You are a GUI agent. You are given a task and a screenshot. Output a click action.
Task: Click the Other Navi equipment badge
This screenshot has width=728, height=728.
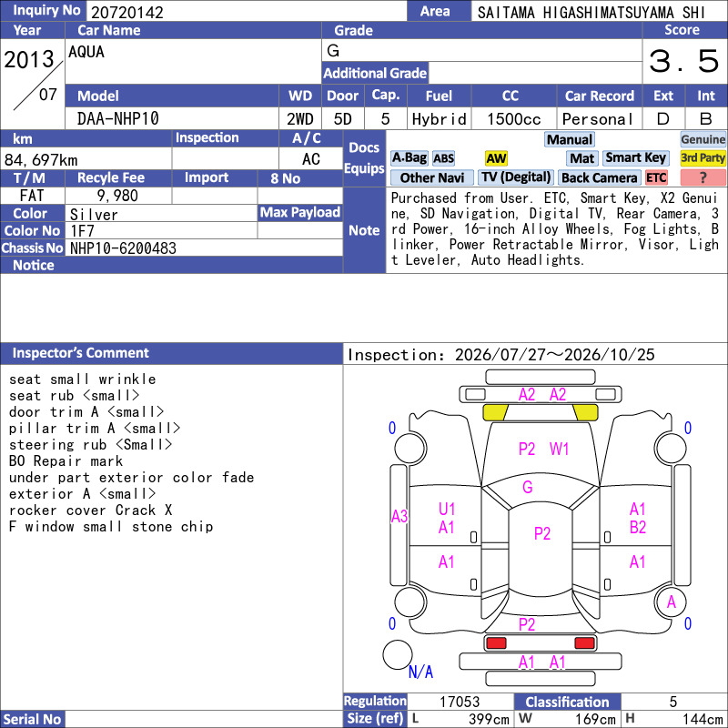(431, 177)
